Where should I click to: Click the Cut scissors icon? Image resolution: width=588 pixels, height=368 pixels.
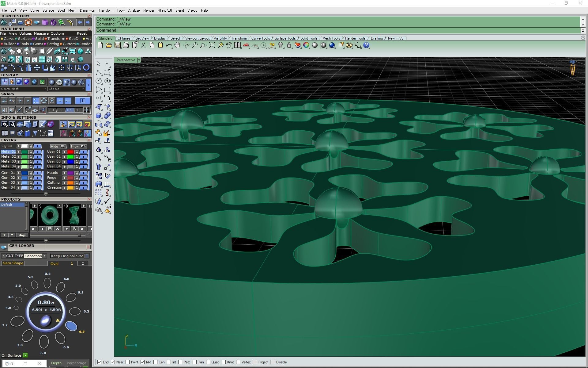143,45
